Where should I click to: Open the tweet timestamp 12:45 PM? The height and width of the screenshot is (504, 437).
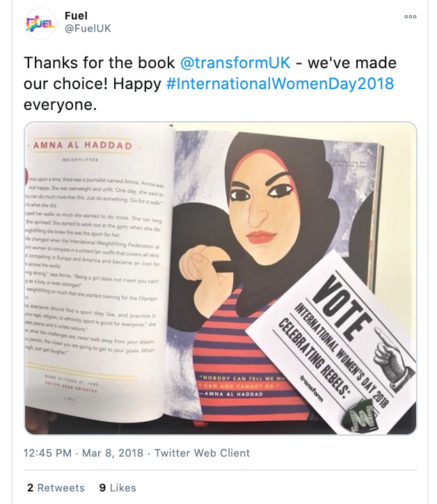(47, 453)
